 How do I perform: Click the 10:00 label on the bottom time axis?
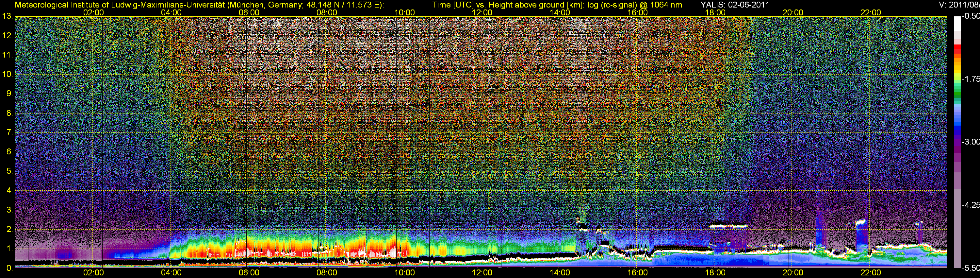tap(404, 273)
